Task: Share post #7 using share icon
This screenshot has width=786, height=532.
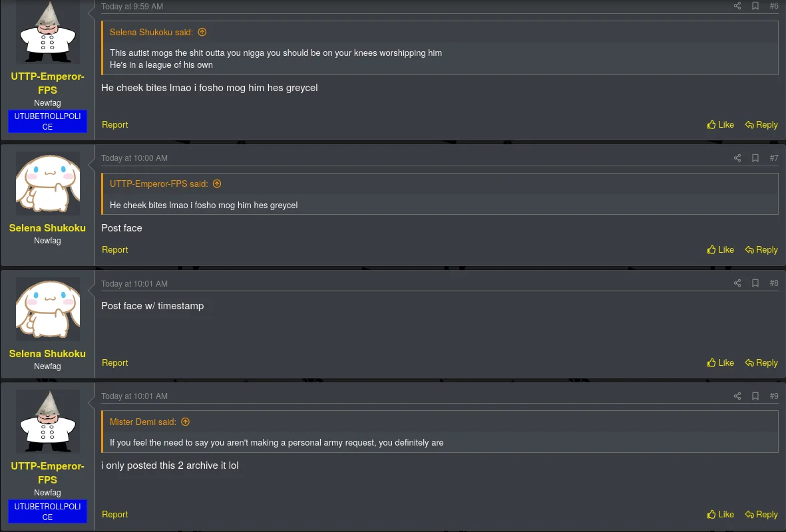Action: pos(737,158)
